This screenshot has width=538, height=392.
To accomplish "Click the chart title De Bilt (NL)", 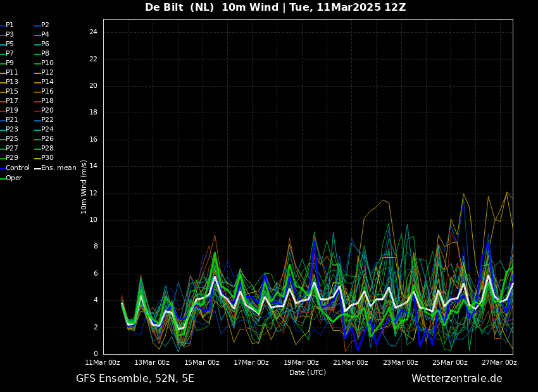I will pos(180,7).
